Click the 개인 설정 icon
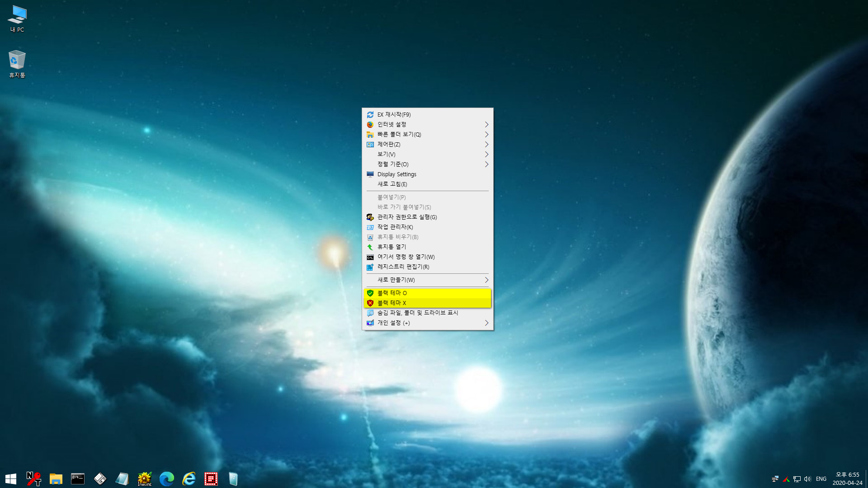The width and height of the screenshot is (868, 488). click(x=370, y=323)
